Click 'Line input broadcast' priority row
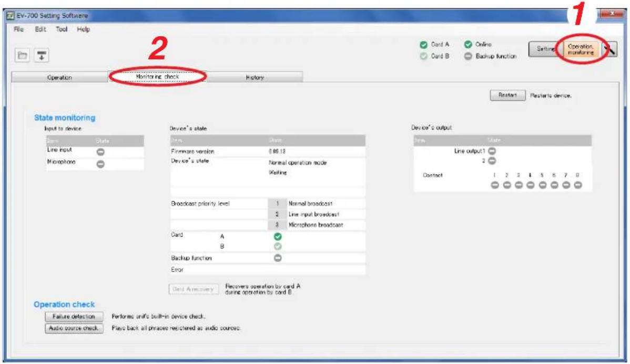 (x=317, y=214)
